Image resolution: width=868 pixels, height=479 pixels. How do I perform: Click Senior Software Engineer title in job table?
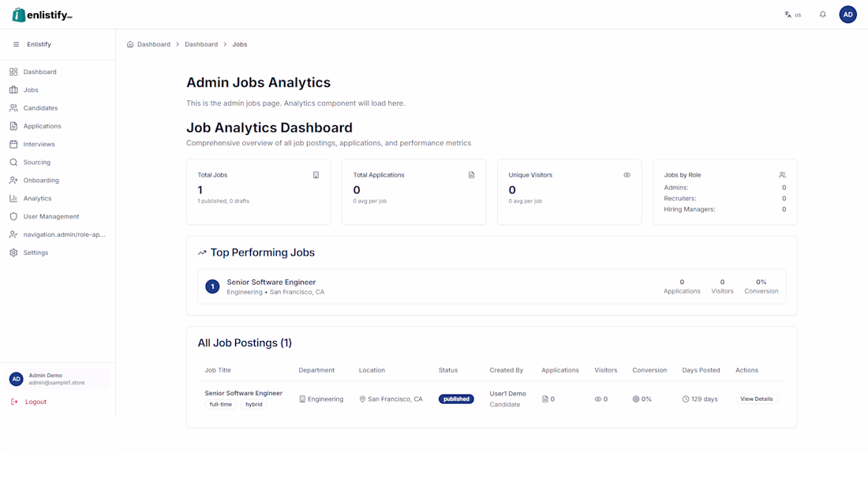[x=244, y=393]
